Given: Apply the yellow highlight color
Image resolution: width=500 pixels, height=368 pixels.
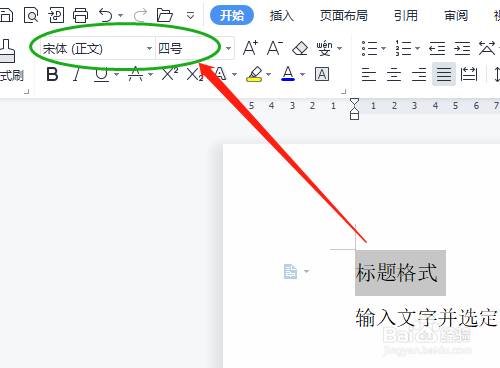Looking at the screenshot, I should click(254, 74).
